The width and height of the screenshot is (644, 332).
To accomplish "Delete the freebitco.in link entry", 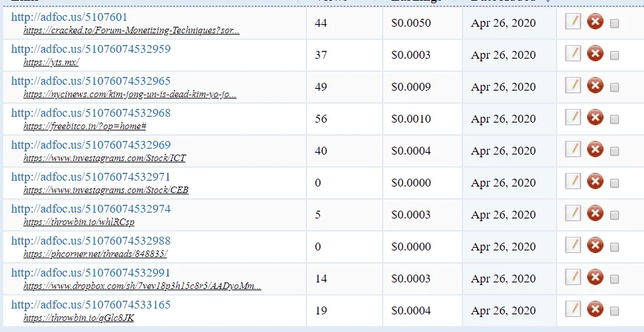I will (x=595, y=117).
